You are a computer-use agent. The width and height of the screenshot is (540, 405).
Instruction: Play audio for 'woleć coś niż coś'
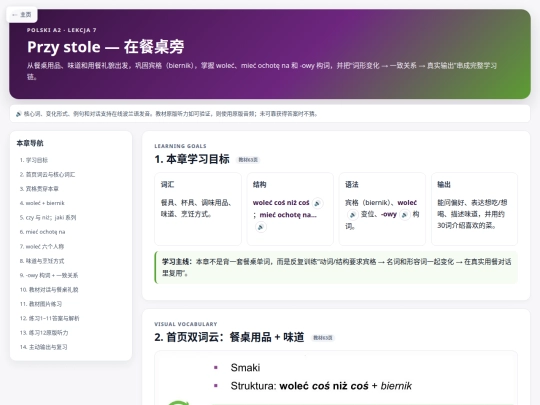click(318, 203)
